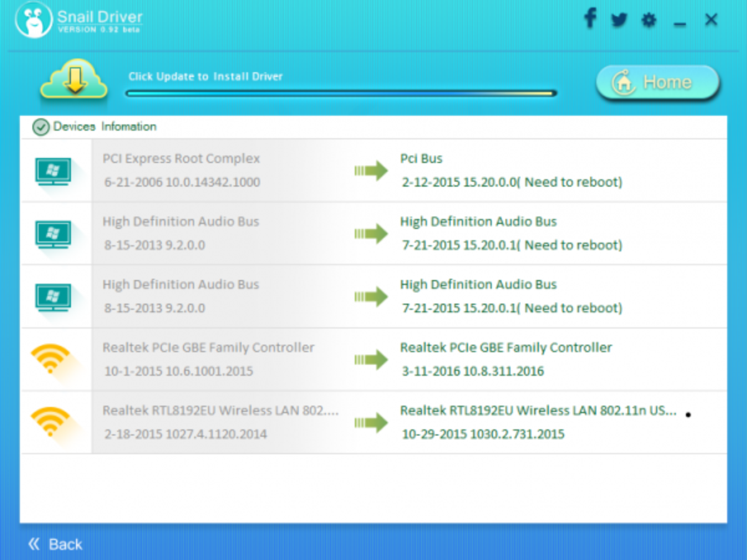Click green arrow in Realtek PCIe GBE row
This screenshot has width=747, height=560.
tap(371, 360)
